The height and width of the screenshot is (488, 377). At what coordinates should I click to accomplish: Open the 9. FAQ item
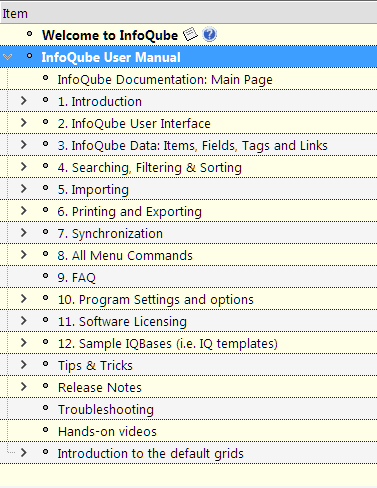[77, 278]
